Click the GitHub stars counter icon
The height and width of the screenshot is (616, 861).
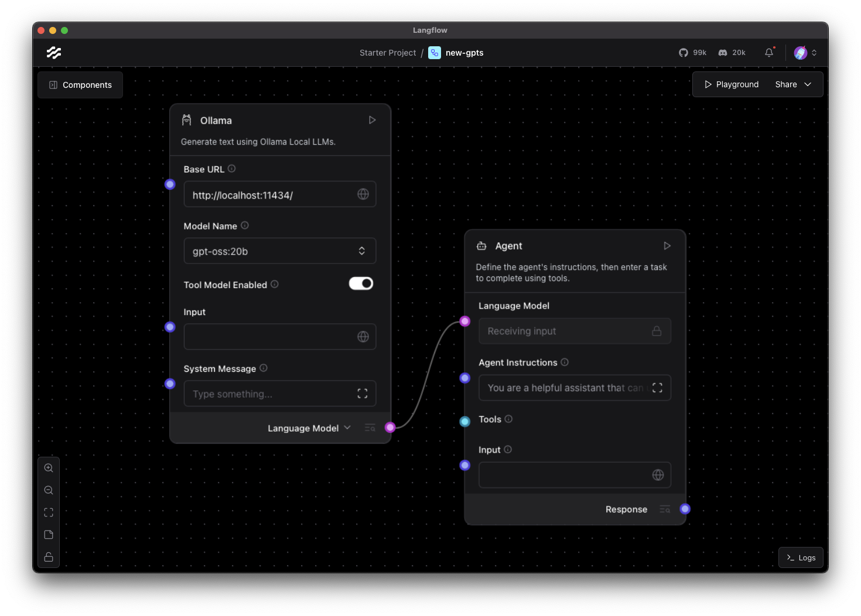(684, 53)
